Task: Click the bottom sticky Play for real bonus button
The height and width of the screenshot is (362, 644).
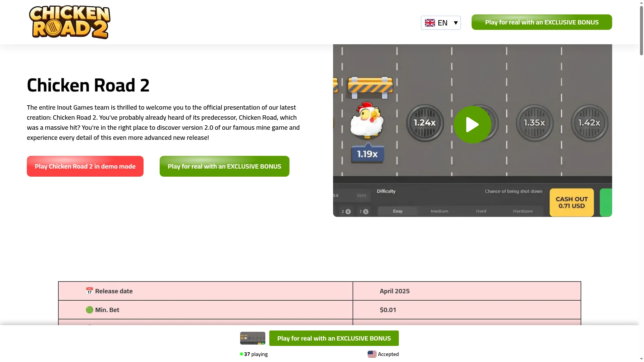Action: pyautogui.click(x=334, y=338)
